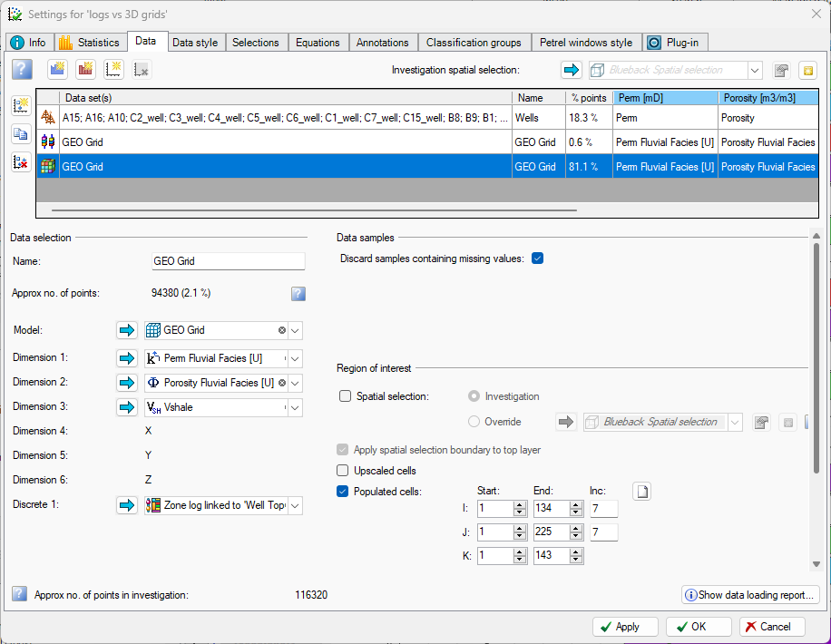Switch to the Statistics tab
The width and height of the screenshot is (831, 644).
point(90,43)
